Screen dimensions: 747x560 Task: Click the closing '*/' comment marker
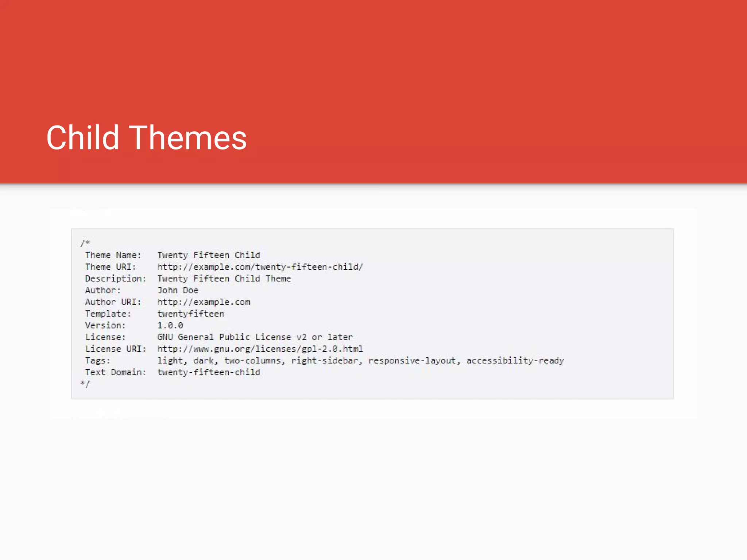click(85, 384)
